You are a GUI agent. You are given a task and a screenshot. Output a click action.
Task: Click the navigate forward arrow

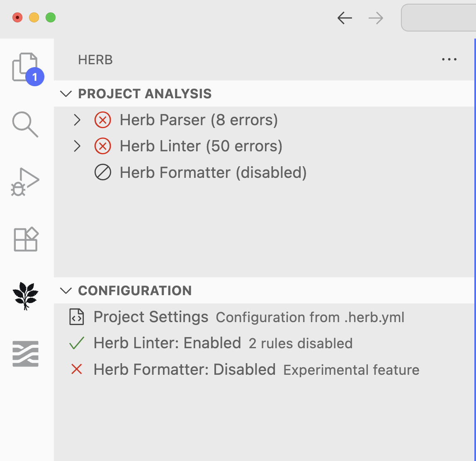tap(375, 18)
